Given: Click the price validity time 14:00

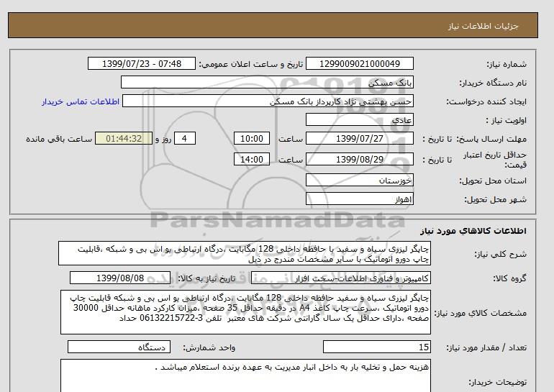Looking at the screenshot, I should (253, 159).
